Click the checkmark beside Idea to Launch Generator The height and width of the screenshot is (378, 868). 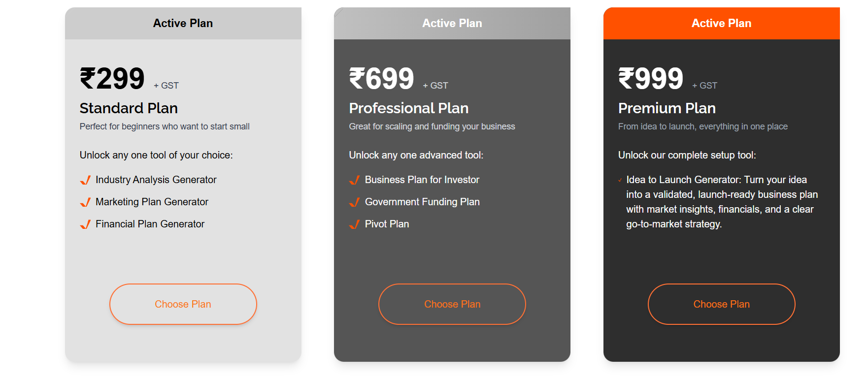620,180
